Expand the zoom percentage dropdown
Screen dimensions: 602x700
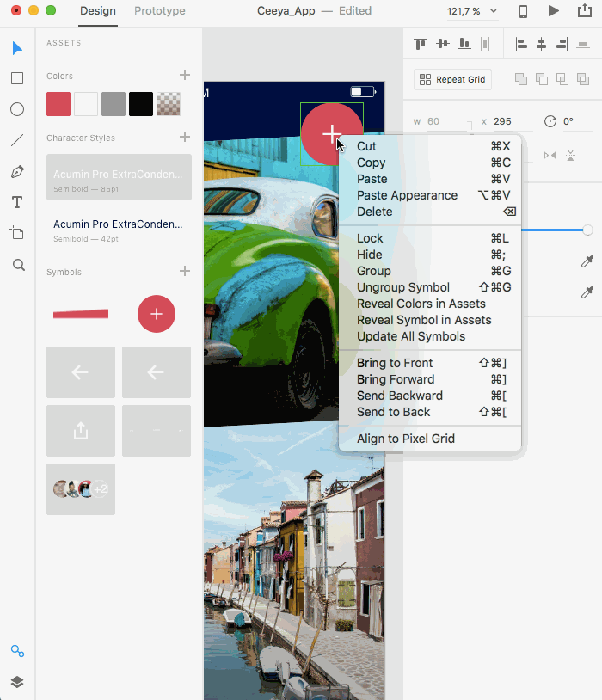tap(493, 10)
